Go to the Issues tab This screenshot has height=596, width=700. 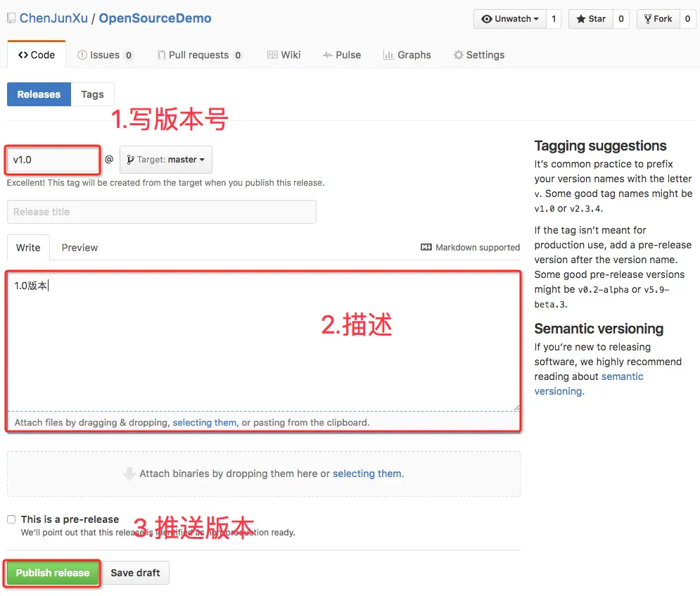106,55
